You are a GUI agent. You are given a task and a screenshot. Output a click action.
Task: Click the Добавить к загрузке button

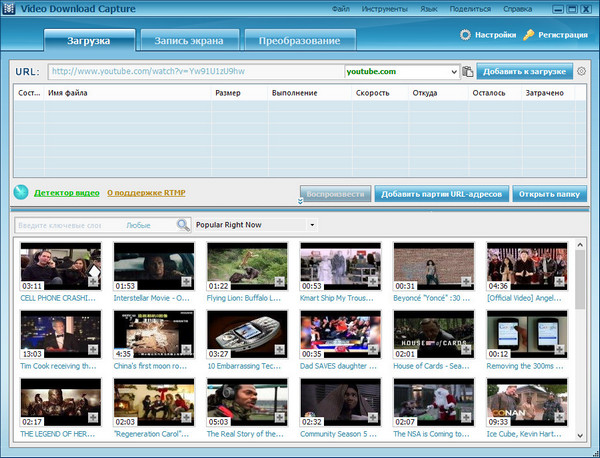pos(524,72)
